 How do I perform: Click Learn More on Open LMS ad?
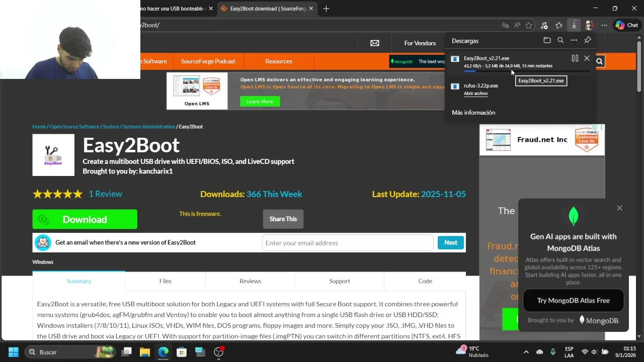(260, 102)
